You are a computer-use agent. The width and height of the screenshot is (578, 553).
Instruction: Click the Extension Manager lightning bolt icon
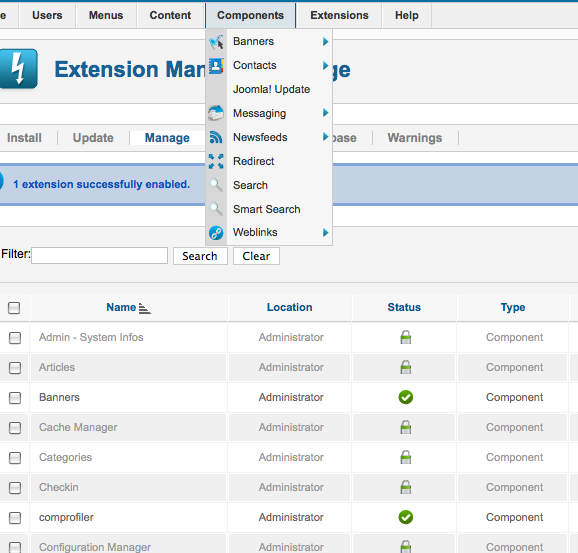[18, 69]
